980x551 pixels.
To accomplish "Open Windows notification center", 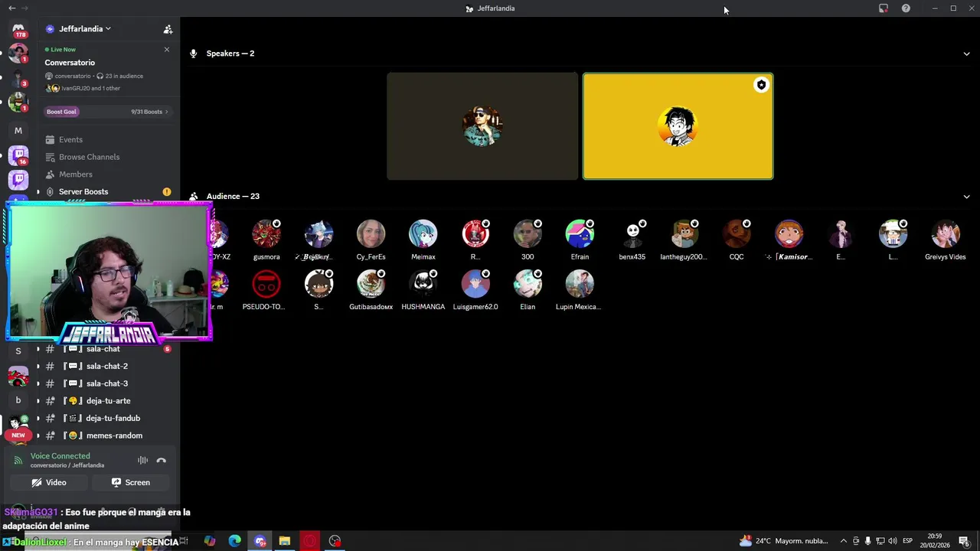I will point(964,541).
